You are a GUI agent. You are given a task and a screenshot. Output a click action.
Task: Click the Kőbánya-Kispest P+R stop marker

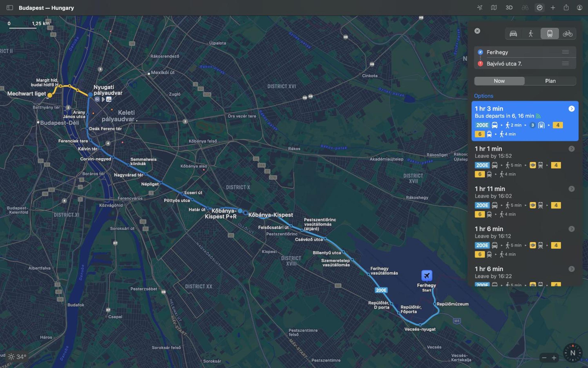240,211
